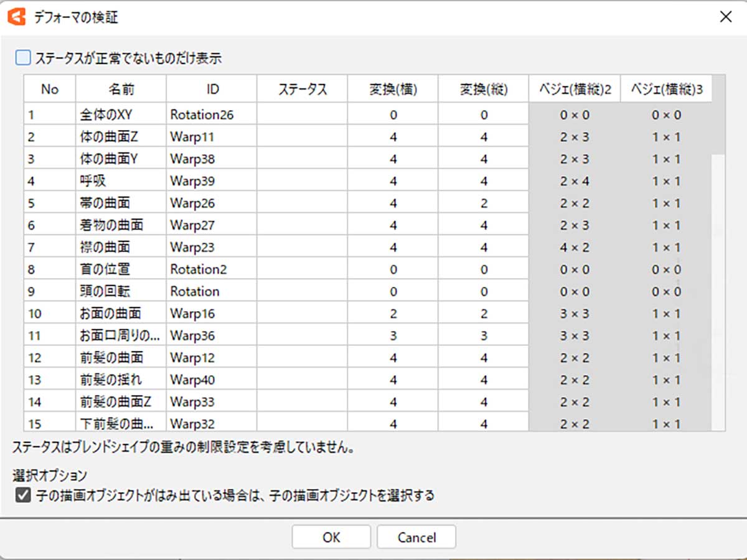This screenshot has height=560, width=747.
Task: Close the デフォーマの検証 dialog
Action: click(x=725, y=17)
